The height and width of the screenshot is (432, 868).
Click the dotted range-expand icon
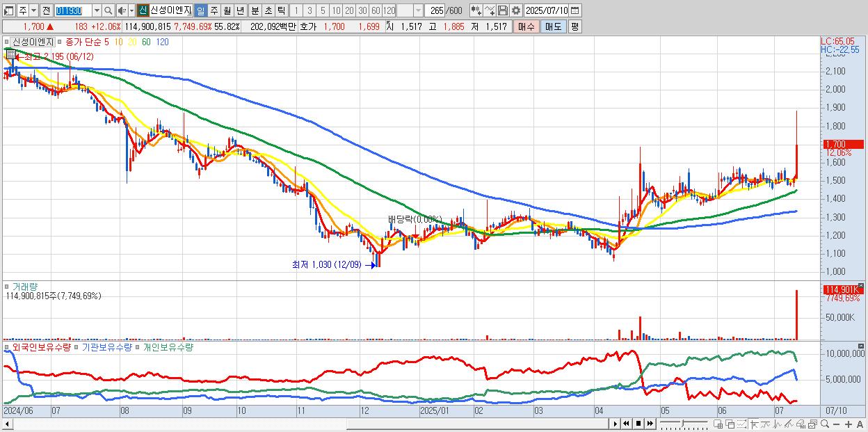coord(742,424)
